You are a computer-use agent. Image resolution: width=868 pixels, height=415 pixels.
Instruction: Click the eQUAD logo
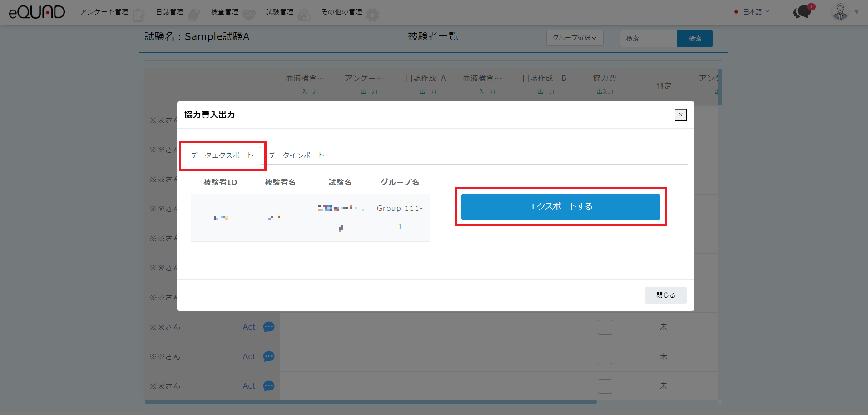(x=37, y=12)
